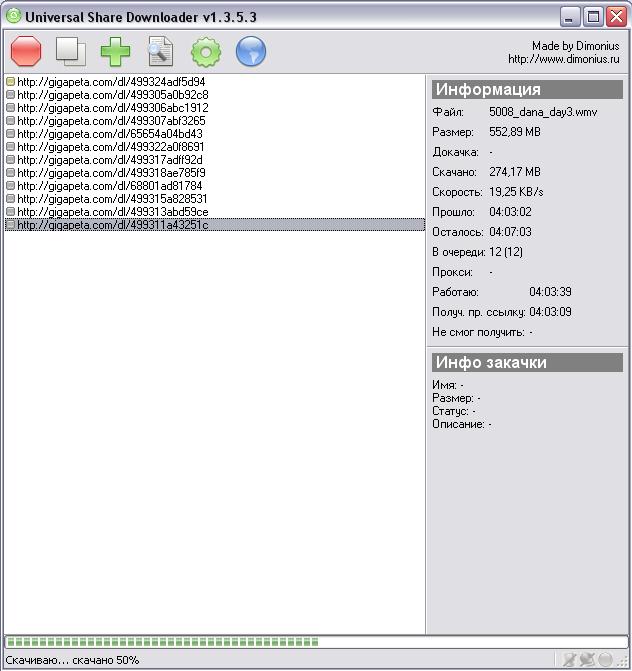This screenshot has height=671, width=632.
Task: Maximize the Universal Share Downloader window
Action: (593, 17)
